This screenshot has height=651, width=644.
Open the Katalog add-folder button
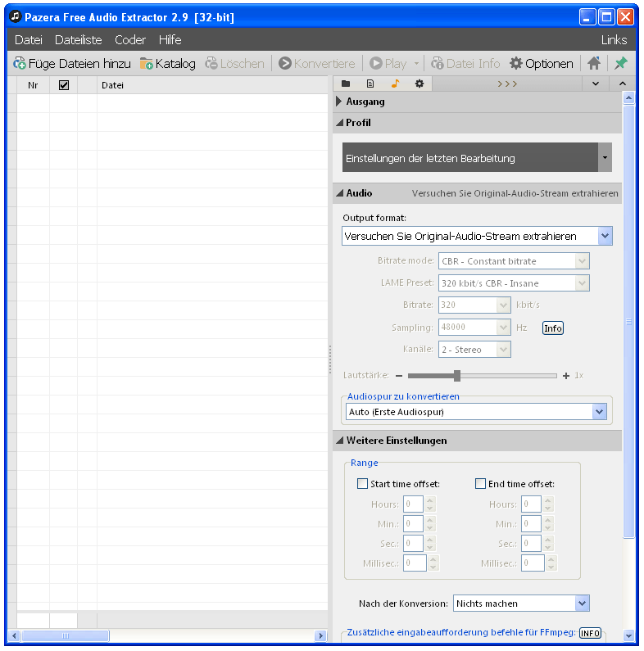pyautogui.click(x=168, y=64)
